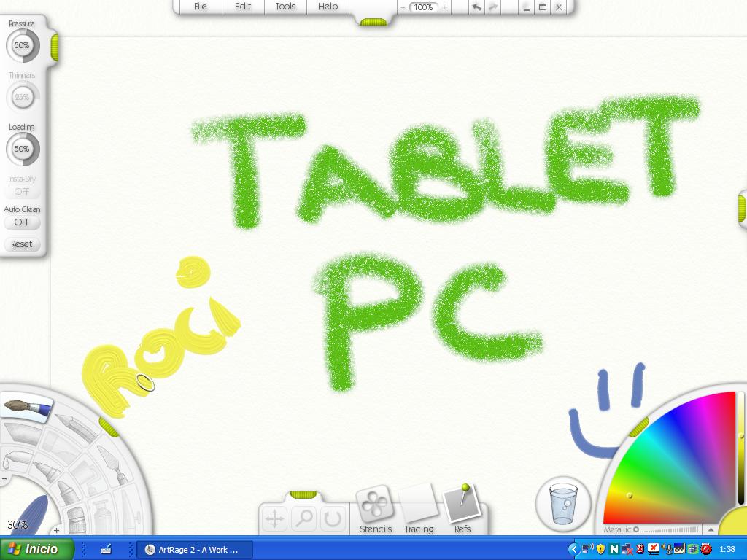Expand hidden tray icons with the arrow
Viewport: 747px width, 560px height.
click(573, 549)
